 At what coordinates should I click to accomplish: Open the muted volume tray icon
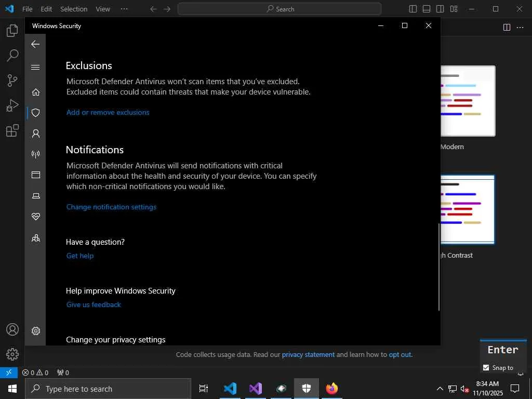464,389
